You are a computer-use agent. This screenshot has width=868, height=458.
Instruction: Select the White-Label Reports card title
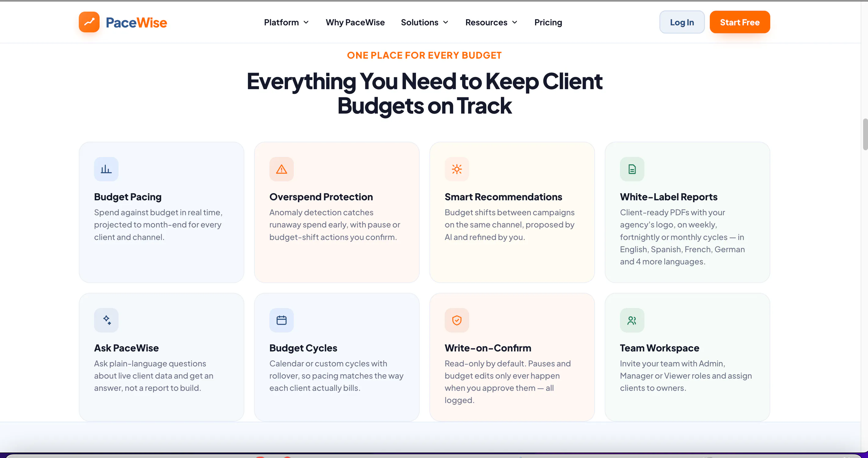(x=669, y=197)
